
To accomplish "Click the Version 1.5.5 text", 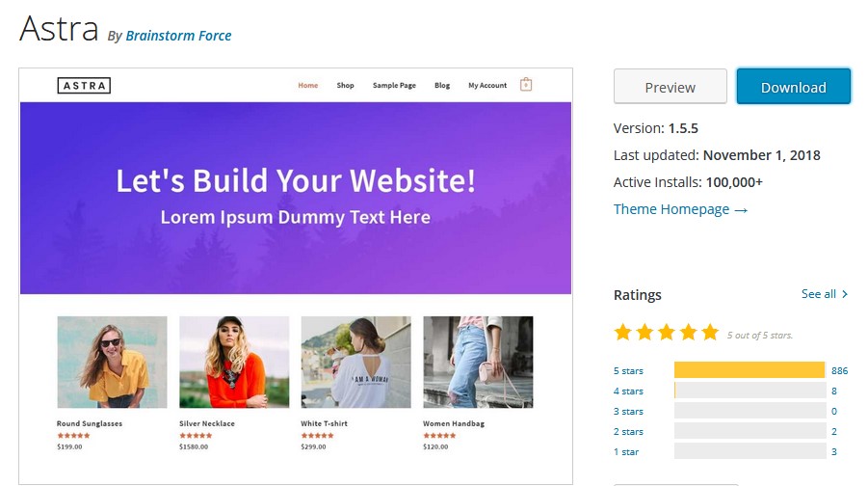I will point(656,128).
